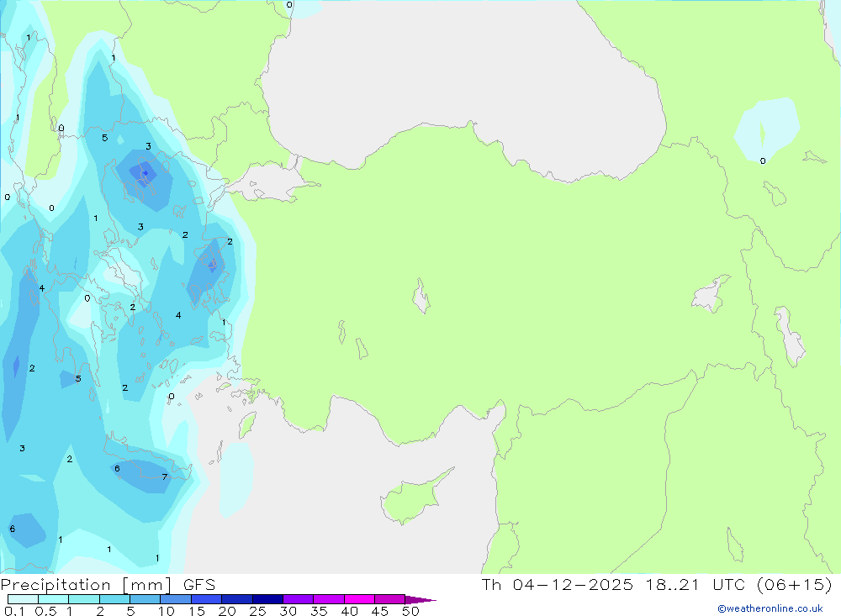Pick the 0.5–1 mm legend color box
The image size is (841, 616).
click(x=53, y=599)
